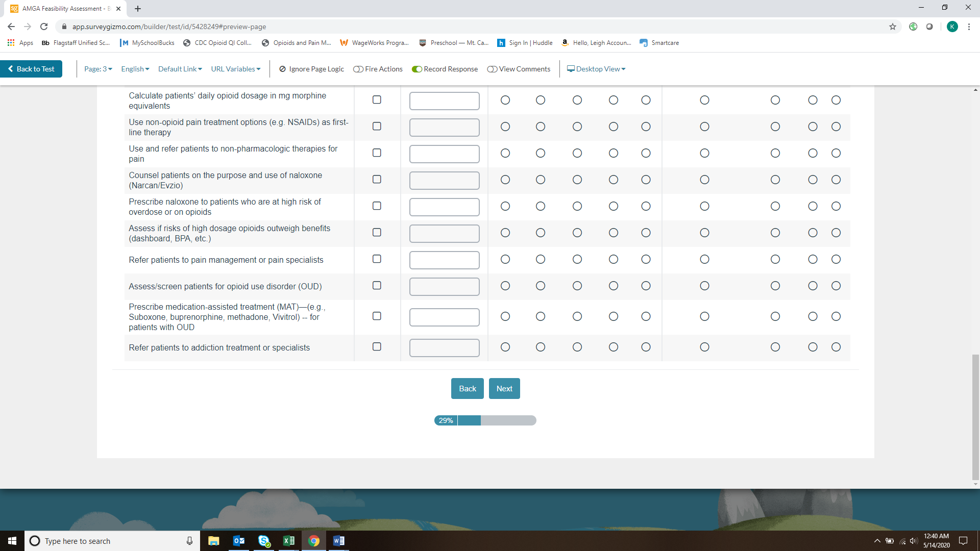This screenshot has width=980, height=551.
Task: Expand the Desktop View dropdown
Action: coord(597,69)
